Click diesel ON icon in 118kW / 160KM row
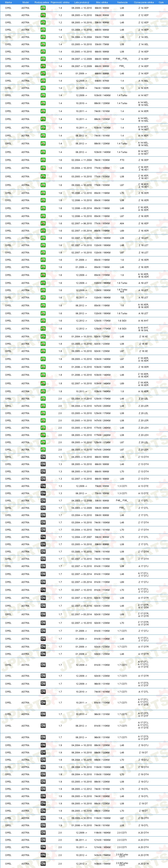 point(43,833)
